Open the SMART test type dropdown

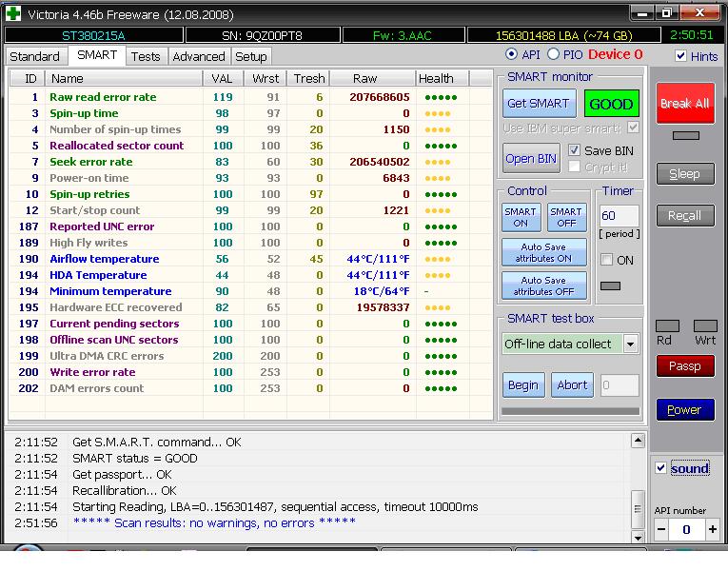pos(631,344)
